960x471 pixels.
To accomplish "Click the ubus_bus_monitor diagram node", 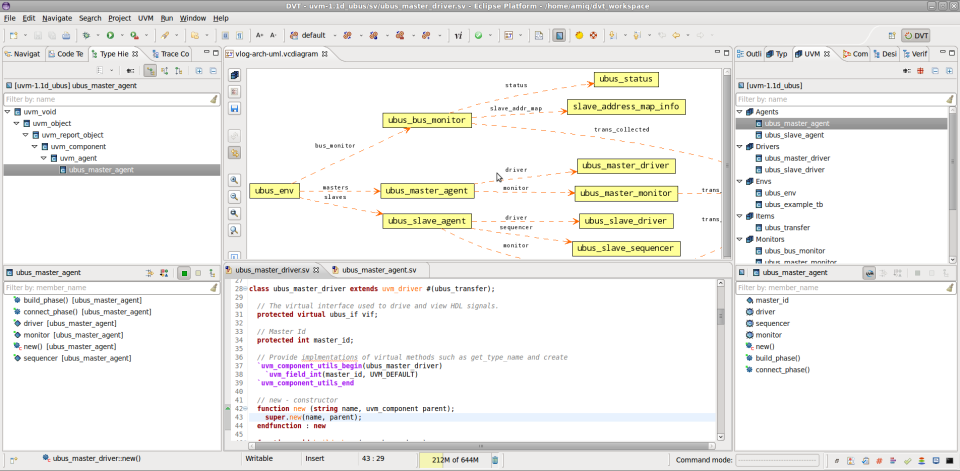I will click(x=425, y=120).
